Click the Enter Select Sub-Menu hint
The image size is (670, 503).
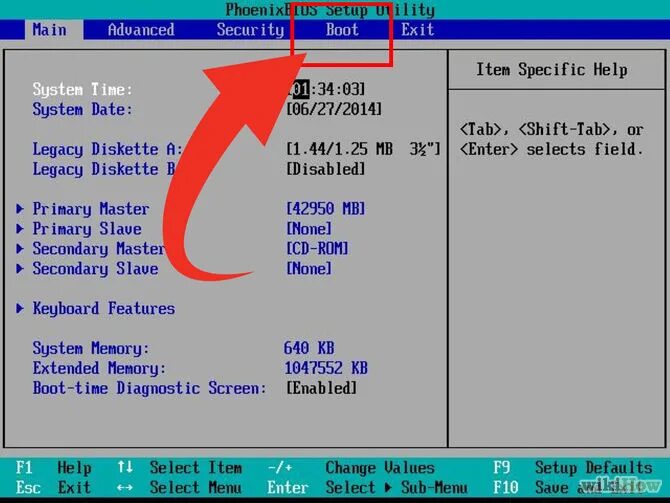point(367,488)
